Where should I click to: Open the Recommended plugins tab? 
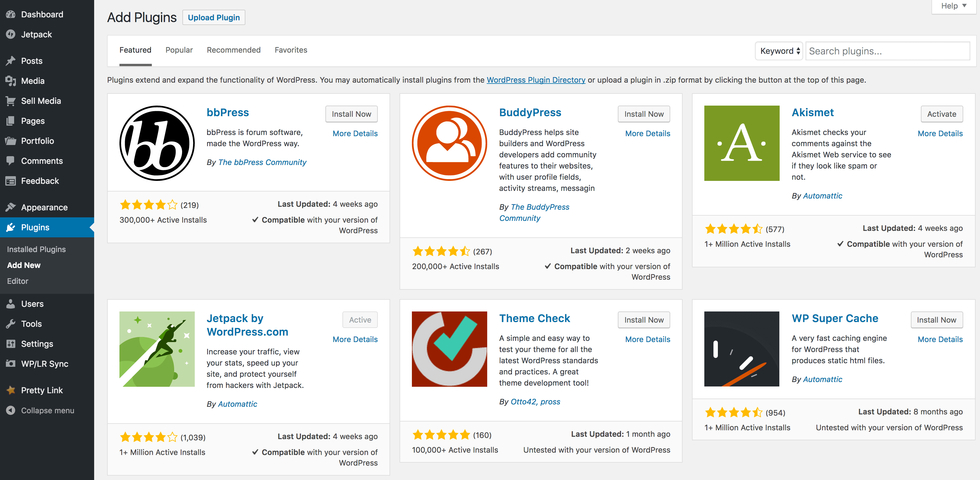tap(234, 50)
